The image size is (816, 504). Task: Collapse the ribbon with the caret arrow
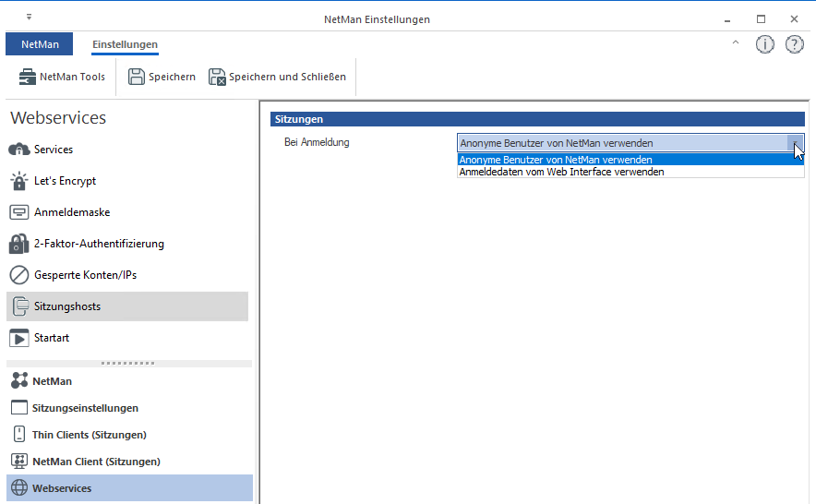(736, 42)
